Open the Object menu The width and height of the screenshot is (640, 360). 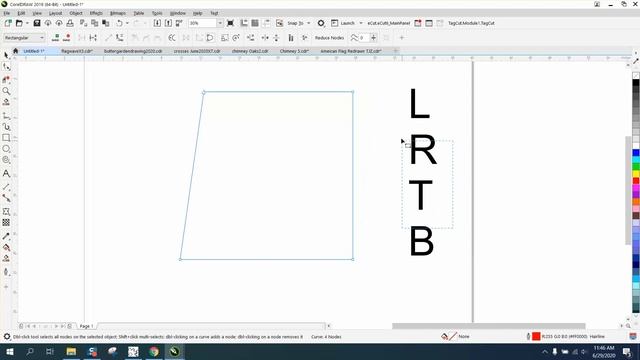76,13
